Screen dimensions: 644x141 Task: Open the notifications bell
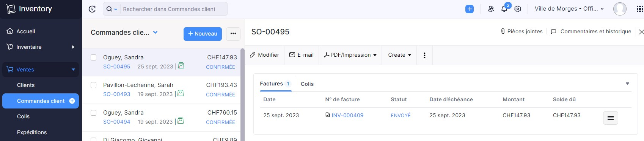[x=504, y=9]
